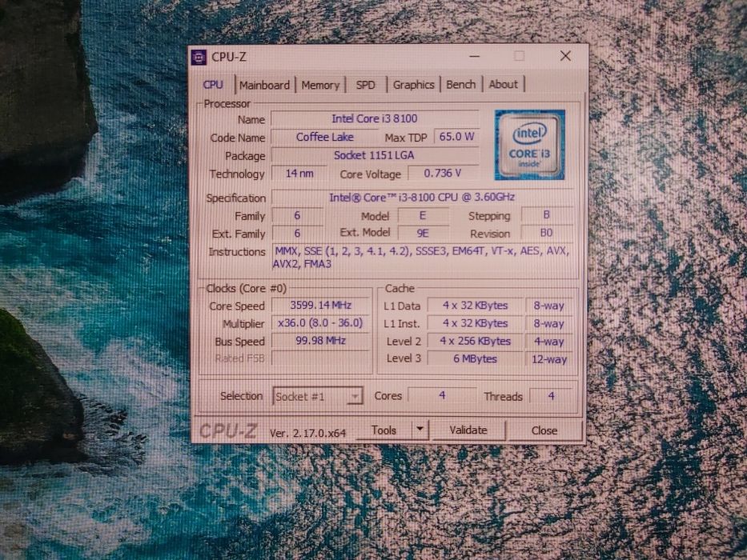The image size is (747, 560).
Task: Show the About tab
Action: [x=504, y=84]
